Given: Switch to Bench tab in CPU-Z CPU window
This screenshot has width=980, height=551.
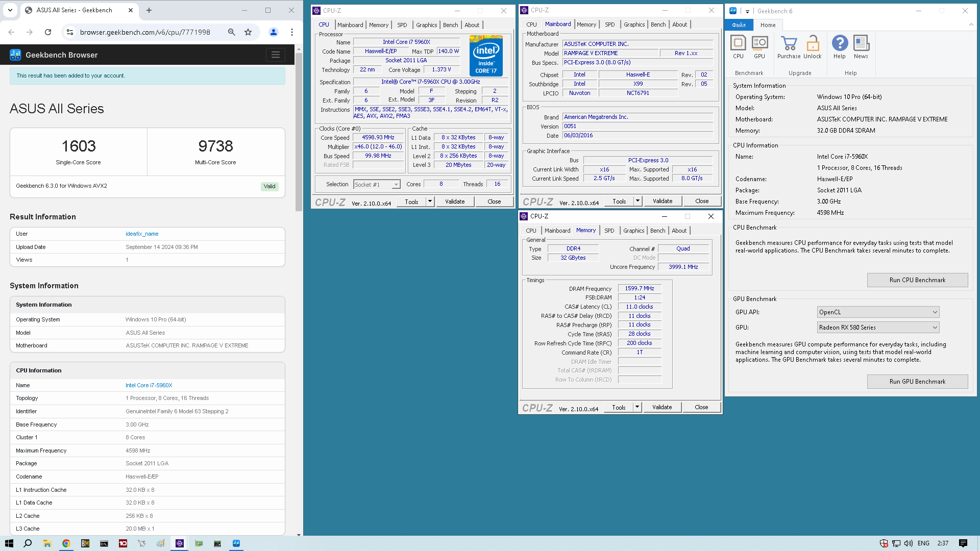Looking at the screenshot, I should pyautogui.click(x=451, y=25).
